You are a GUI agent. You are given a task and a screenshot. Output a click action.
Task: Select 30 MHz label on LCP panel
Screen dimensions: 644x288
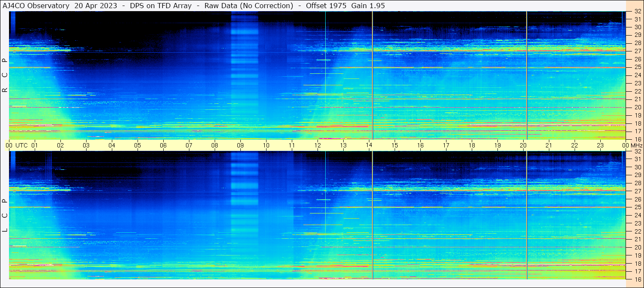(638, 167)
